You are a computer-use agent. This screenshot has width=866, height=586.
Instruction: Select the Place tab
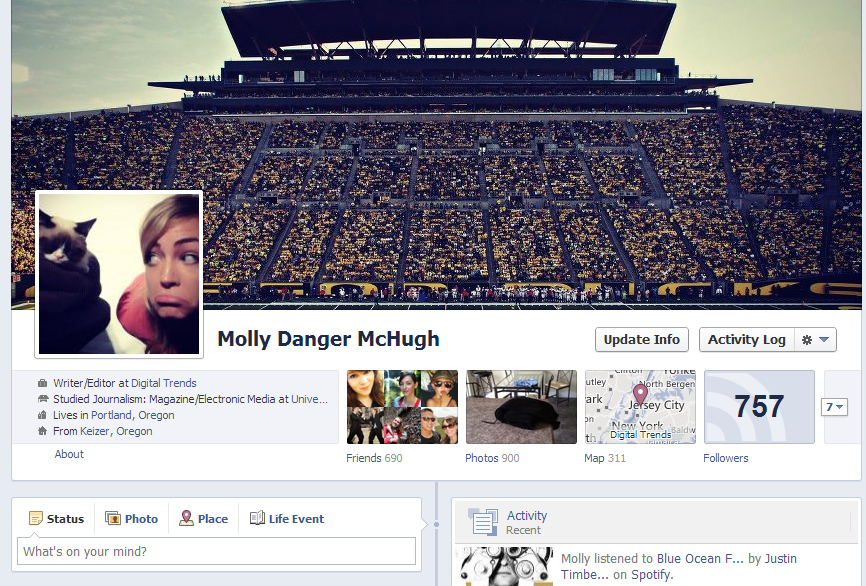pyautogui.click(x=203, y=519)
